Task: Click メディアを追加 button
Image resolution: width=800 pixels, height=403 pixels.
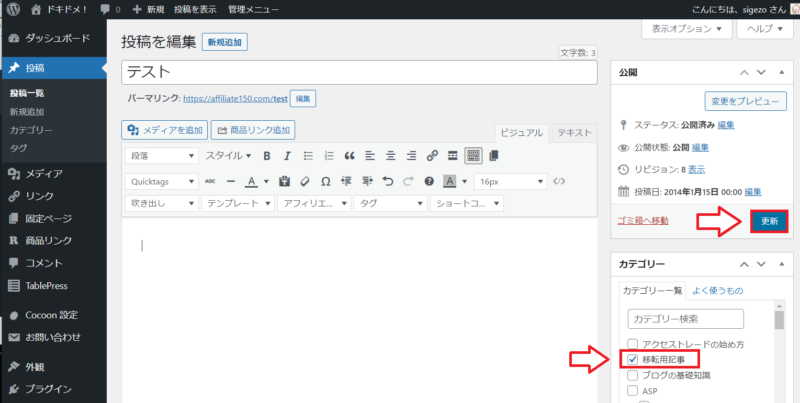Action: (x=164, y=130)
